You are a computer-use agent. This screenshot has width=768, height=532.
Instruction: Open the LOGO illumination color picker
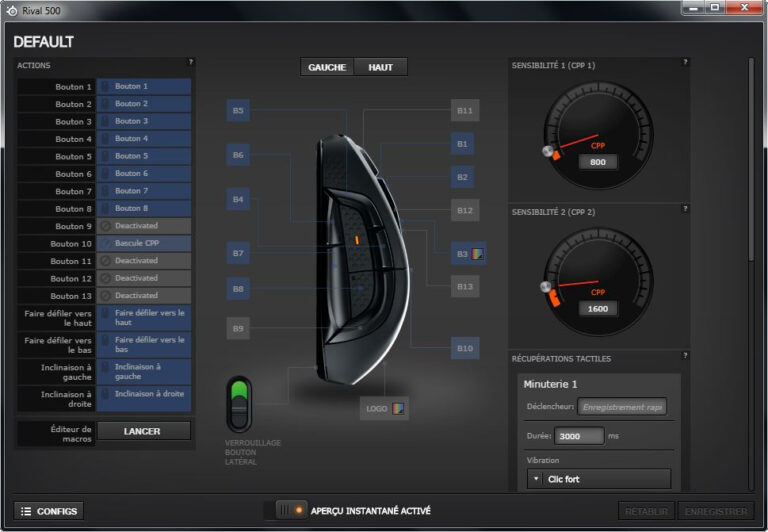pyautogui.click(x=398, y=409)
